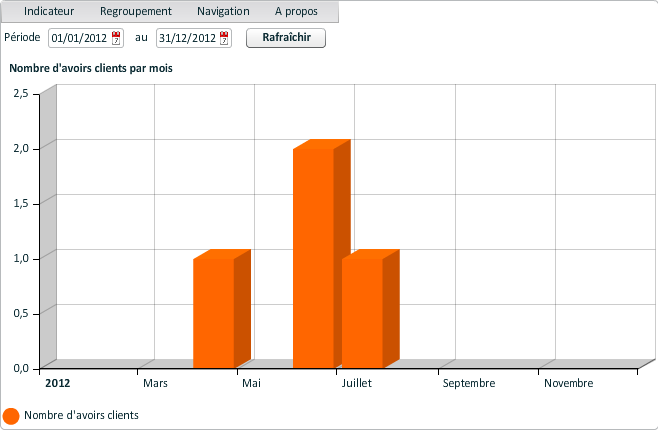Open the Indicateur menu

pos(49,11)
